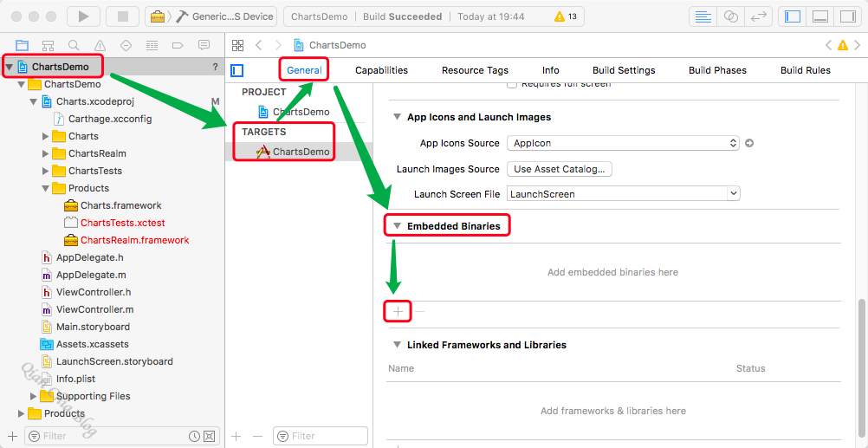Viewport: 868px width, 448px height.
Task: Go back in editor history
Action: [258, 45]
